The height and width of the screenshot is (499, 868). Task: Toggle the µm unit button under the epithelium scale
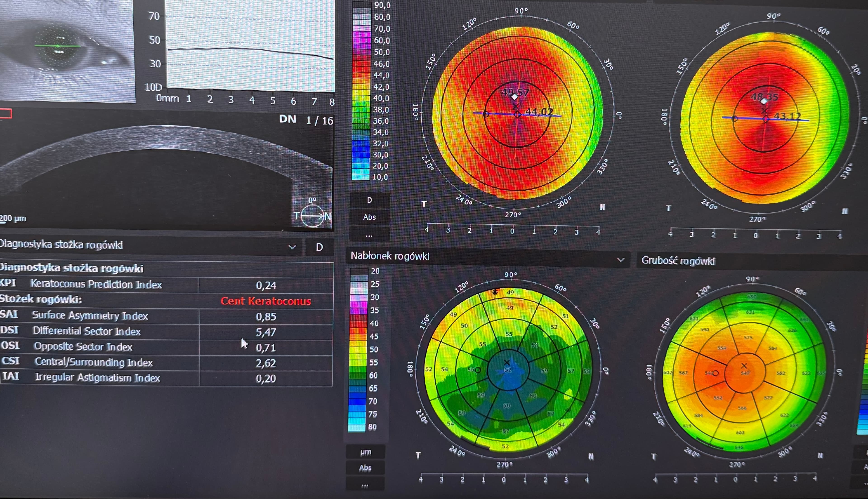(x=366, y=452)
